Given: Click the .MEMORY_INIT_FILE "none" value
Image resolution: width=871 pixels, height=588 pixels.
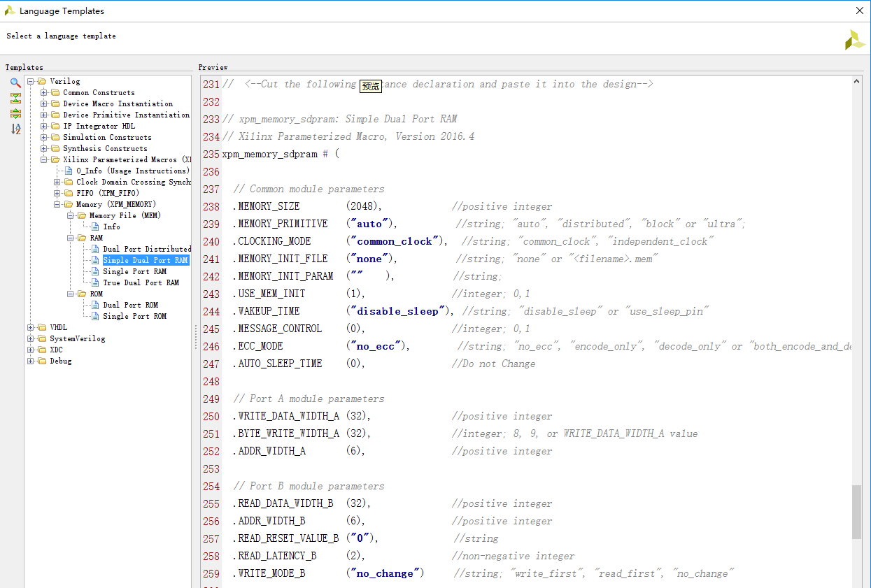Looking at the screenshot, I should 370,259.
